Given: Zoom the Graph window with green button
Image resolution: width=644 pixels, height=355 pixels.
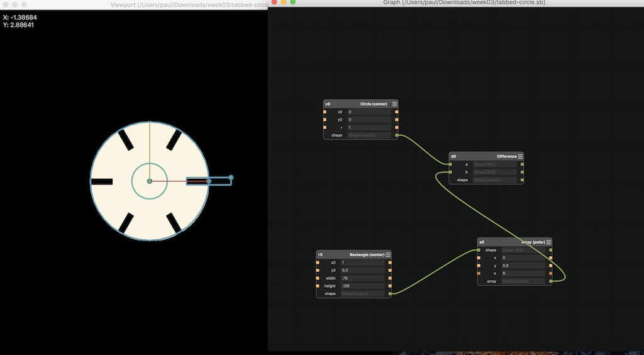Looking at the screenshot, I should click(x=293, y=2).
